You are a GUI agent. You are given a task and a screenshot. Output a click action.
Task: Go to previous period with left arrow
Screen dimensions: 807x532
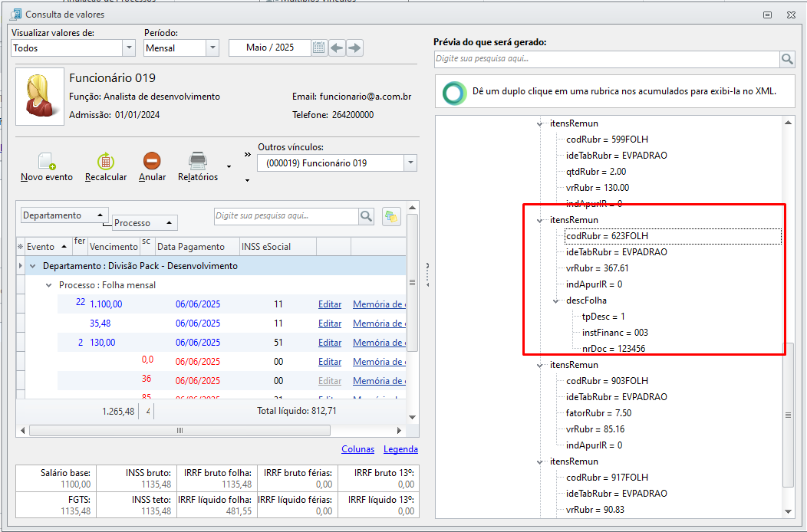tap(337, 48)
